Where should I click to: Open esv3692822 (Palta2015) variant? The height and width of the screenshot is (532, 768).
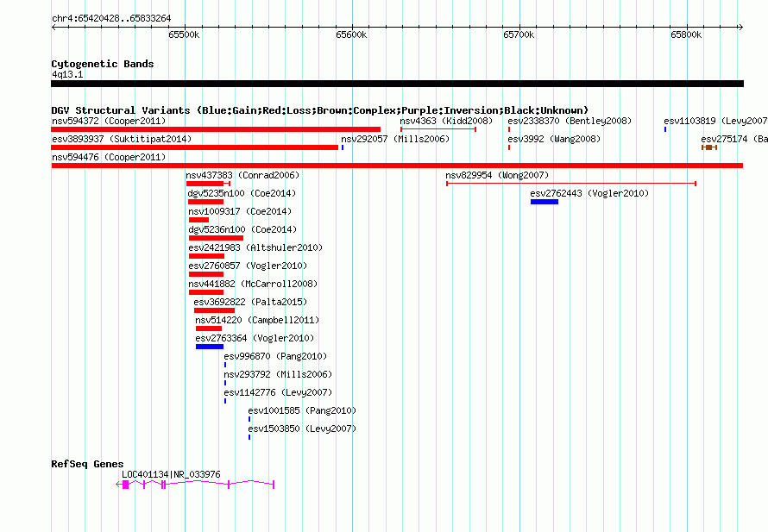pyautogui.click(x=250, y=302)
